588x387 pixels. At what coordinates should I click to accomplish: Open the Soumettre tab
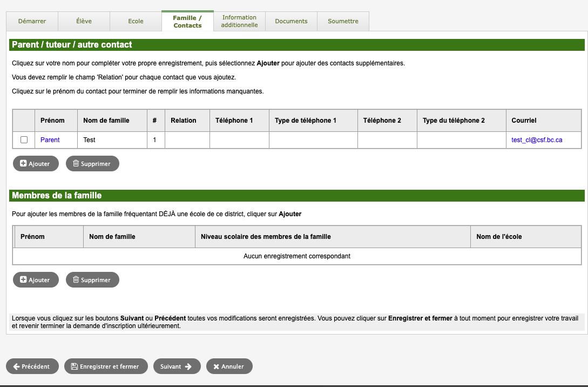coord(343,21)
